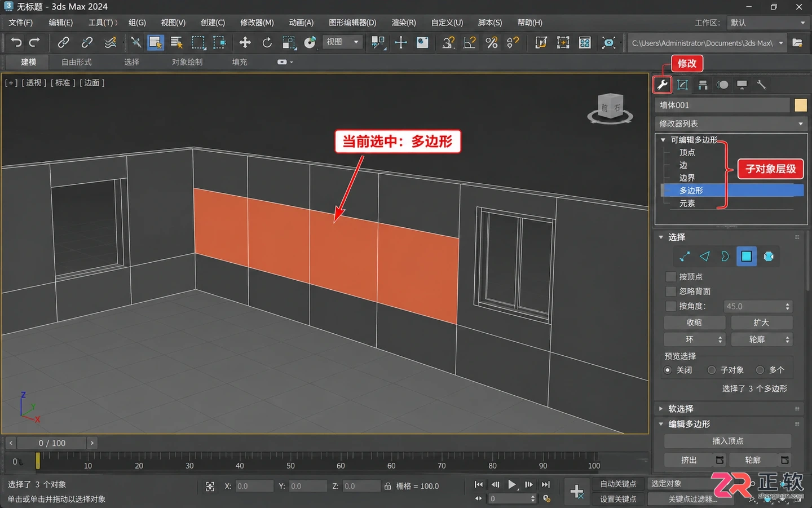This screenshot has height=508, width=812.
Task: Open the Display panel tab
Action: pyautogui.click(x=742, y=85)
